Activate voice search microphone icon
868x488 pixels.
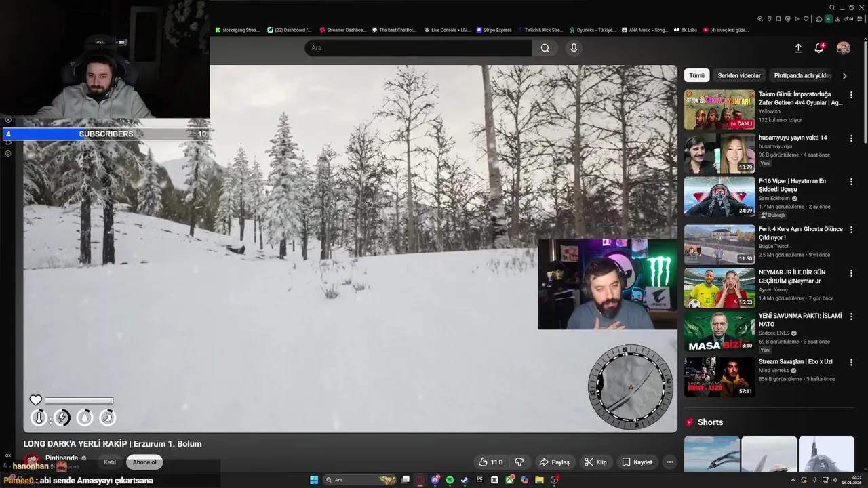point(574,48)
